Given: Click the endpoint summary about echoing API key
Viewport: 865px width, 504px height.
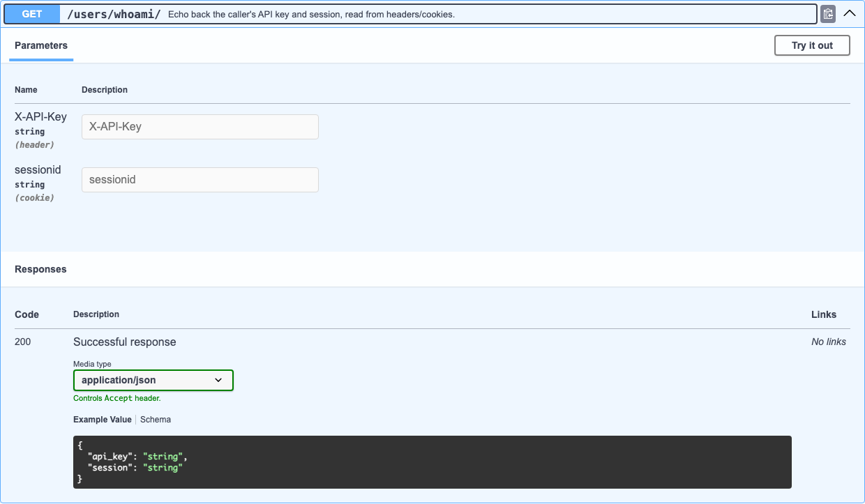Looking at the screenshot, I should pyautogui.click(x=311, y=14).
